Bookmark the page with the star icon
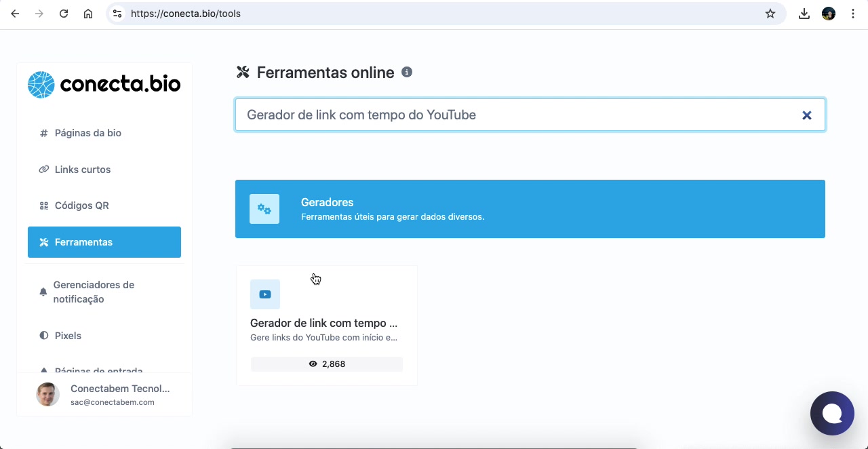The image size is (868, 449). [x=770, y=13]
